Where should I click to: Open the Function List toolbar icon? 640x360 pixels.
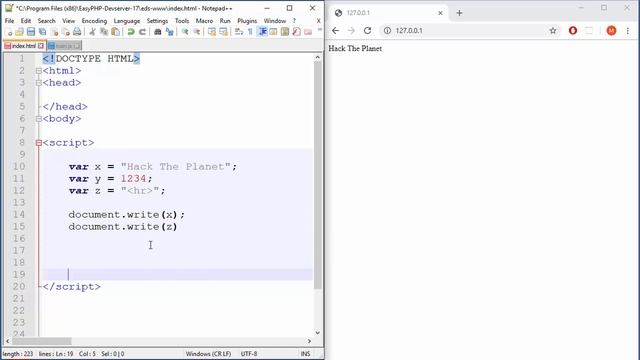(x=296, y=32)
